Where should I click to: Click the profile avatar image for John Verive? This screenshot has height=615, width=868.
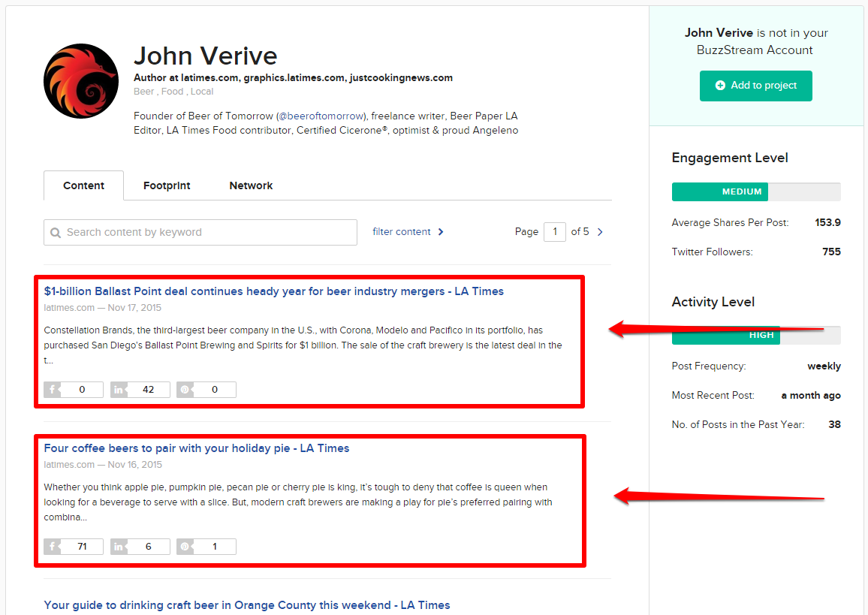click(x=80, y=80)
